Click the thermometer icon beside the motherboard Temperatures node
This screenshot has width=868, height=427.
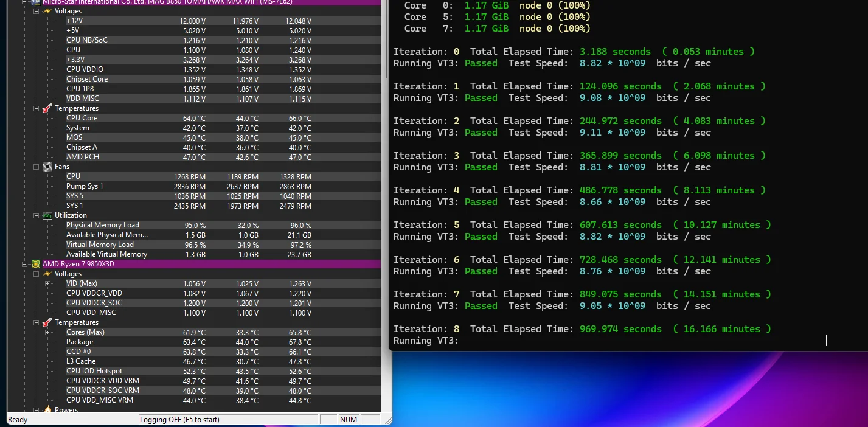(47, 108)
